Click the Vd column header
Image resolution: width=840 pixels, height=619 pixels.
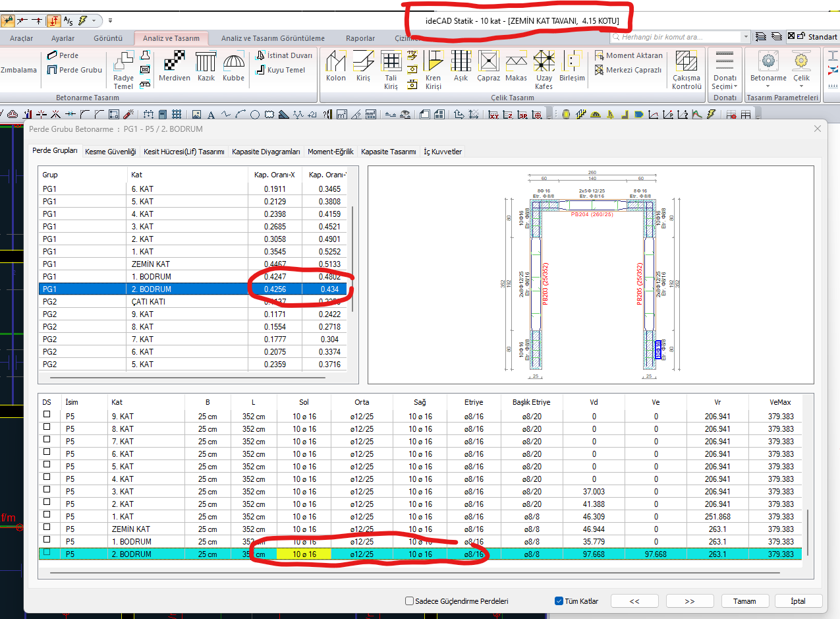click(594, 401)
